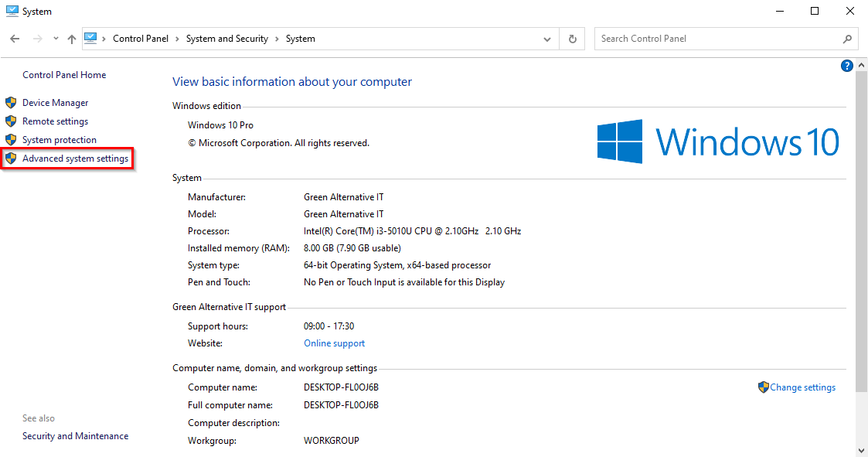Maximize the System window

[815, 11]
